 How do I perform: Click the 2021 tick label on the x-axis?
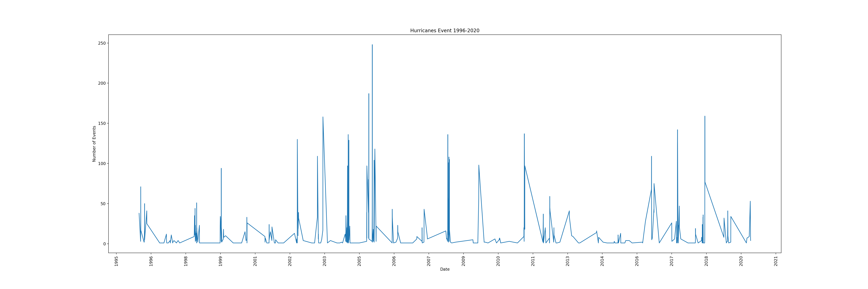point(776,261)
